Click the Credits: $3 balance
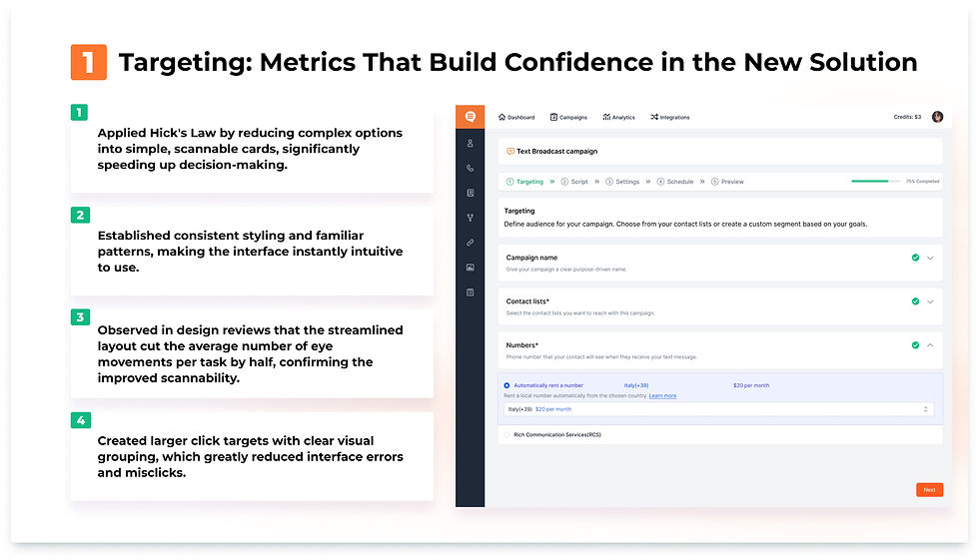This screenshot has width=979, height=560. [907, 117]
